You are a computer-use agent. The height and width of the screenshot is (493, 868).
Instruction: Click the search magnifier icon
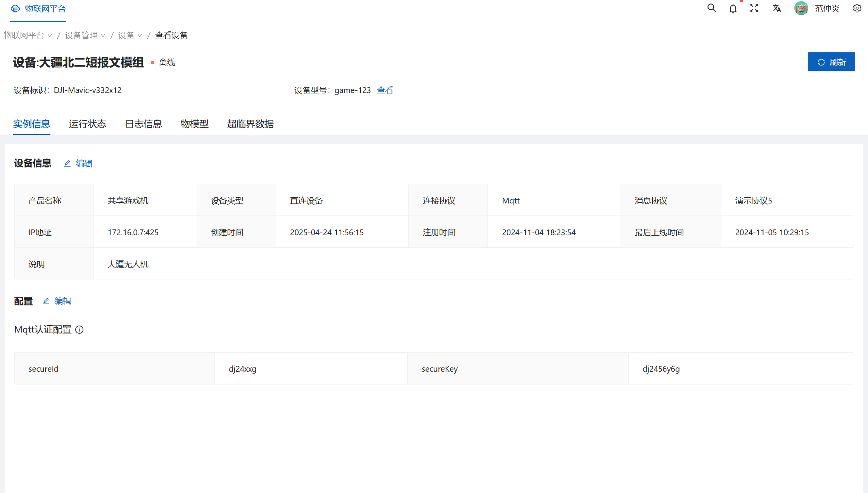[x=711, y=8]
